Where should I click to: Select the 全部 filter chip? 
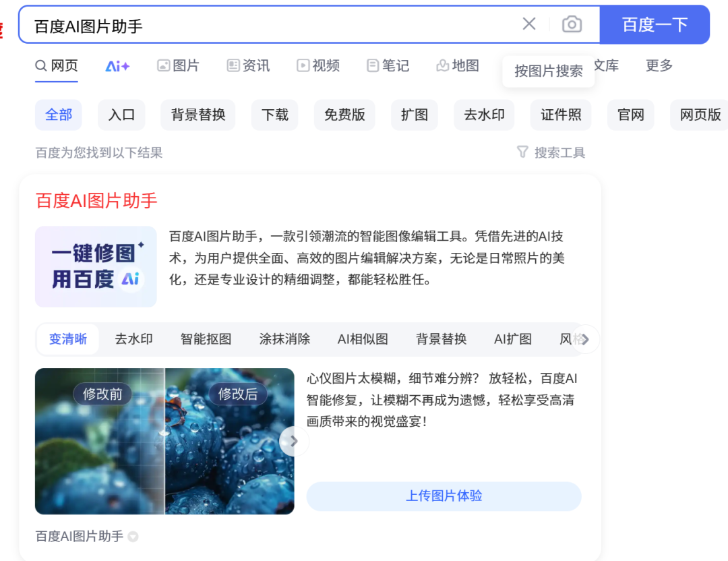[x=59, y=115]
